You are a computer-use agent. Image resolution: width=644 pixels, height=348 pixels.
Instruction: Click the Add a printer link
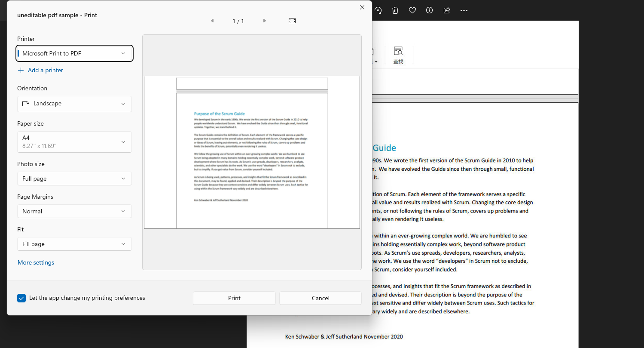tap(40, 70)
